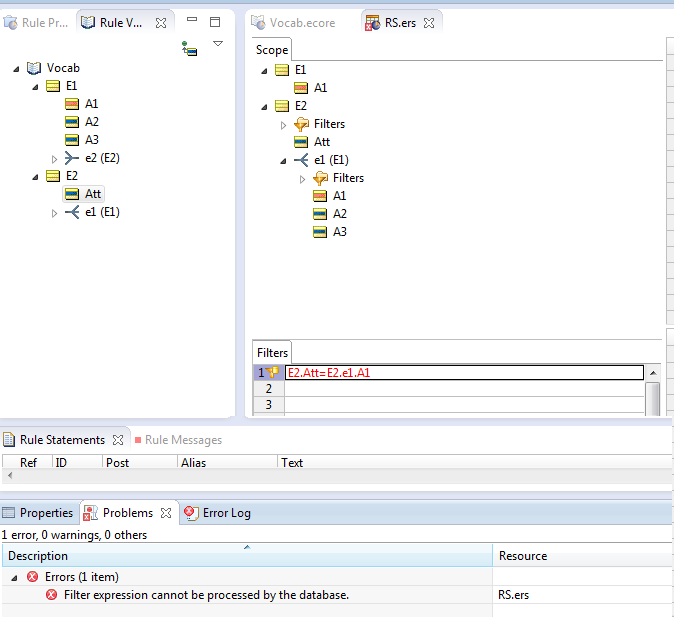Collapse E2 entity in Vocab tree
This screenshot has width=674, height=617.
pos(35,177)
